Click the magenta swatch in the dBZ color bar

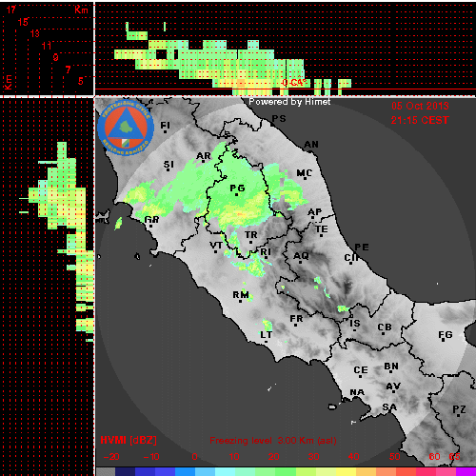pos(466,472)
